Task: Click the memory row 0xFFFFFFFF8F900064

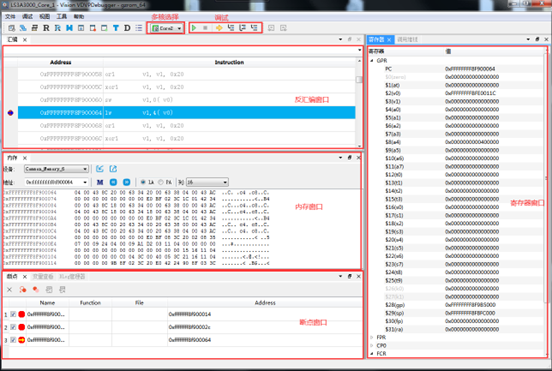Action: click(x=137, y=193)
